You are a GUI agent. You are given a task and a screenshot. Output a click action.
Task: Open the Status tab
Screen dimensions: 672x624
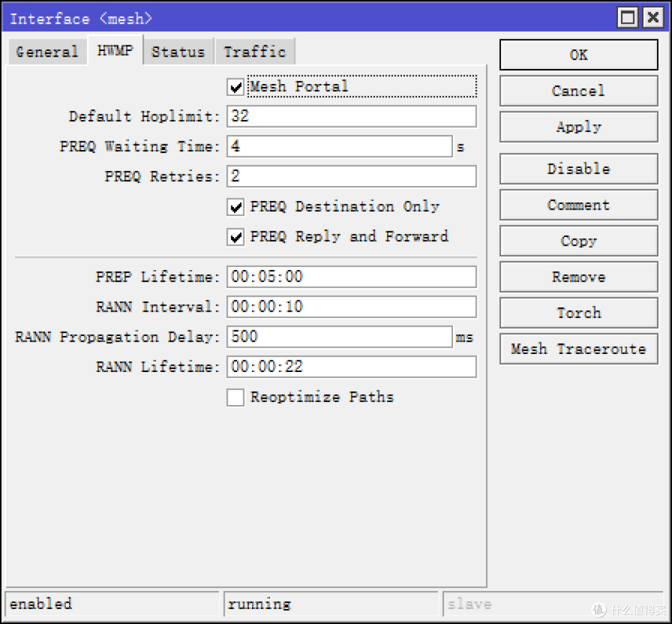click(178, 52)
